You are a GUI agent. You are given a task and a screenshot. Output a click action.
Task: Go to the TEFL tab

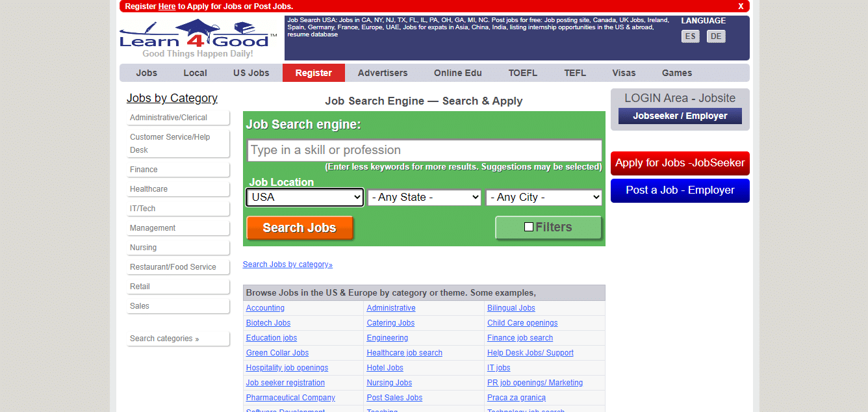tap(575, 73)
